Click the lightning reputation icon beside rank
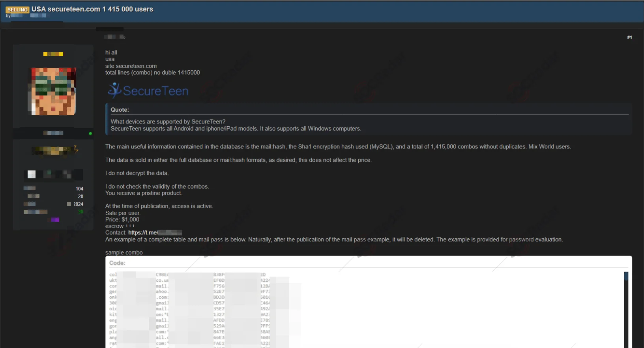 76,149
